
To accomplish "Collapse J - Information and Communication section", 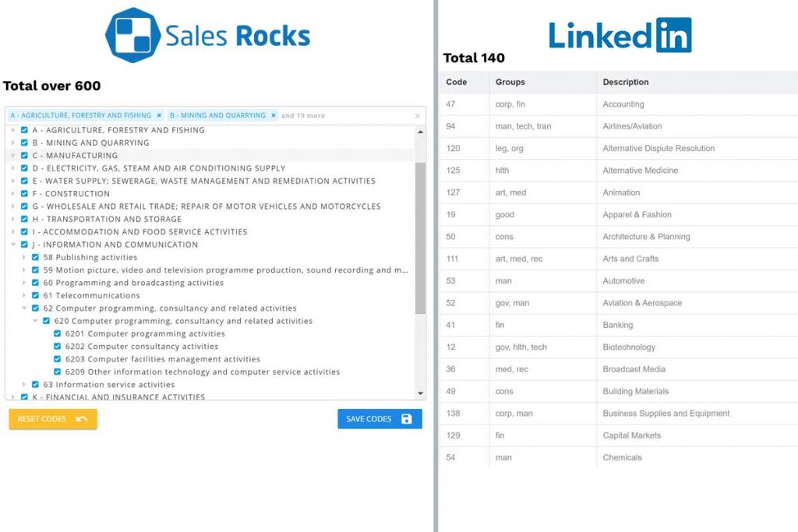I will pos(13,245).
